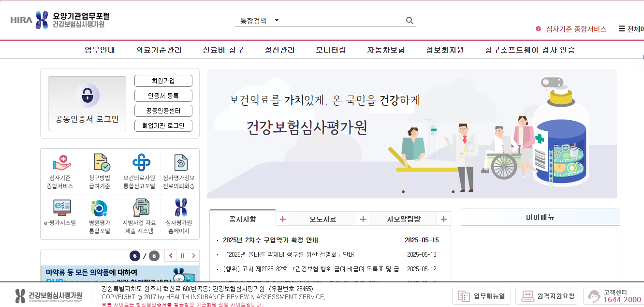
Task: Click the 원격지원요청 footer button
Action: click(547, 296)
